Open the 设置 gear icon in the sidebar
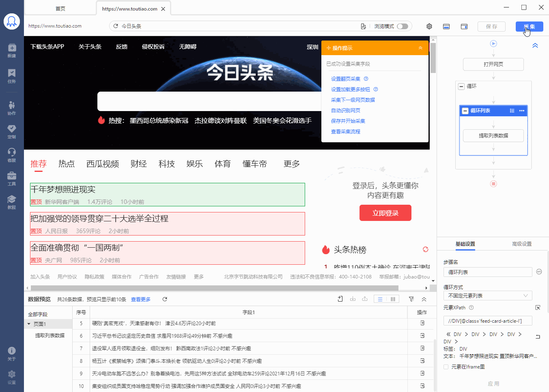 (12, 377)
